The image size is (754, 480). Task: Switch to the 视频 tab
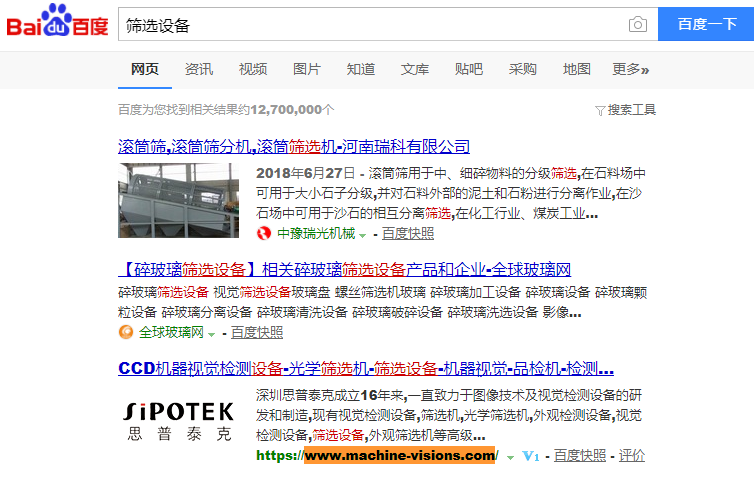(x=253, y=70)
